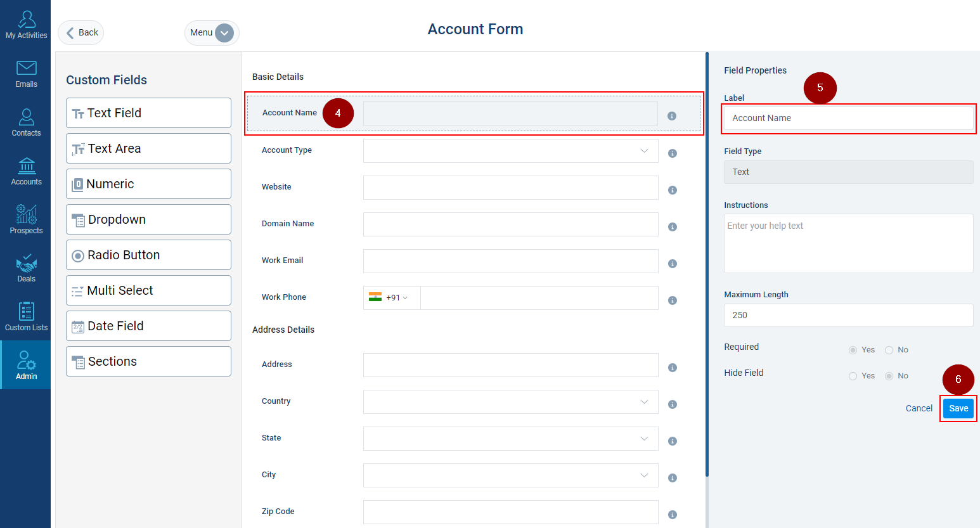This screenshot has width=980, height=528.
Task: Select Yes for Required
Action: tap(853, 350)
